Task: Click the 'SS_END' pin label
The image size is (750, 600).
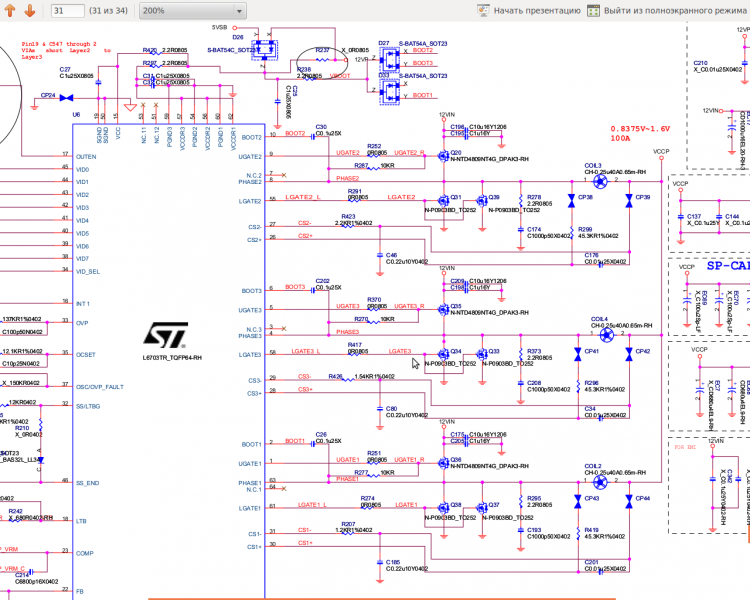Action: tap(87, 483)
